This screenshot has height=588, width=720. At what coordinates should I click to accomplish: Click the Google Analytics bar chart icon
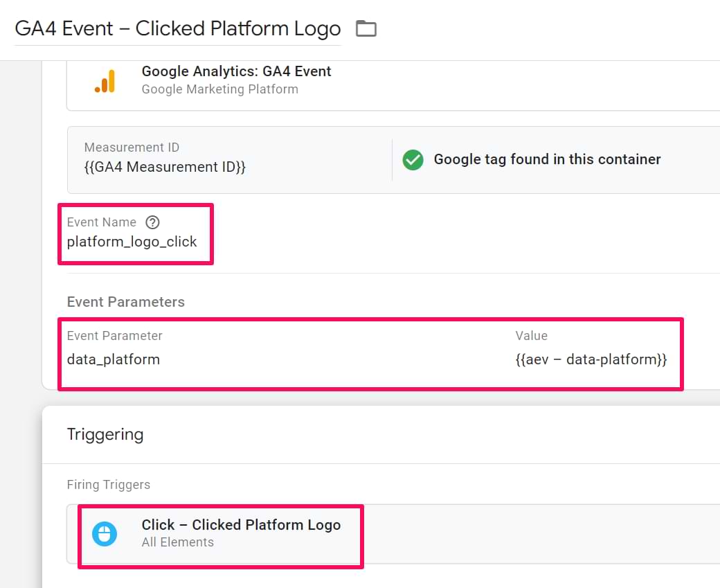coord(105,81)
